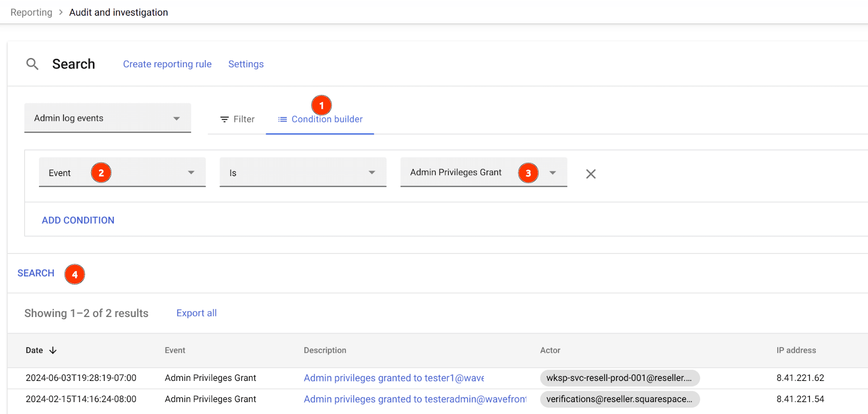Open the Is operator dropdown

[303, 173]
